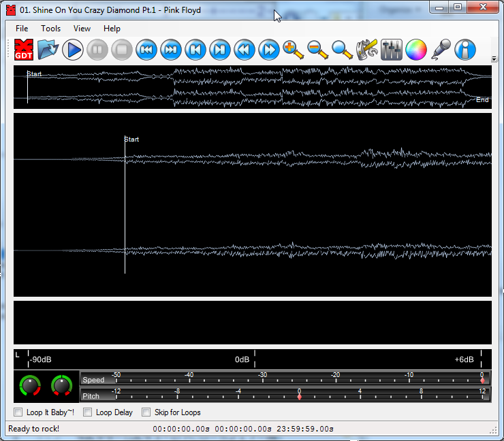Viewport: 504px width, 441px height.
Task: Zoom out with the minus magnifier
Action: [x=318, y=50]
